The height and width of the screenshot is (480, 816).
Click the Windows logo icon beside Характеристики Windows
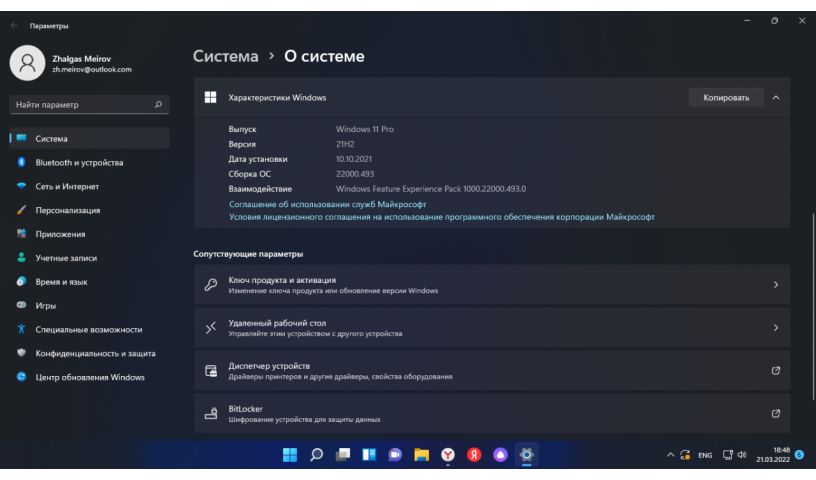pyautogui.click(x=210, y=97)
